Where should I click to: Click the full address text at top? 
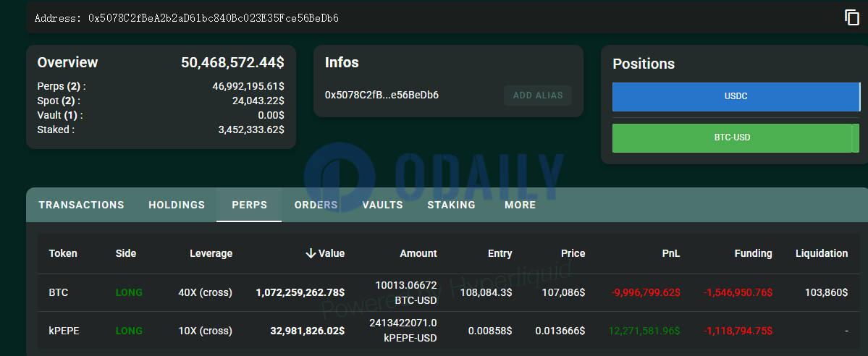[x=187, y=18]
